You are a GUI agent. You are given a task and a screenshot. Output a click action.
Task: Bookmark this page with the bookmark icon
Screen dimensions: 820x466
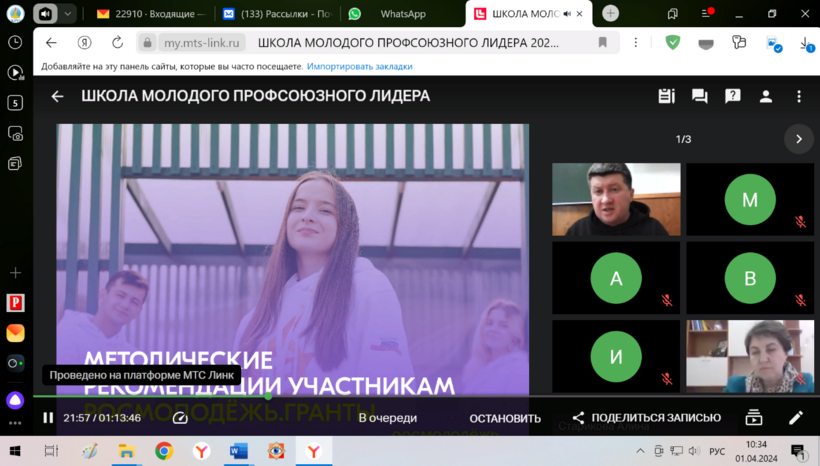(x=602, y=42)
